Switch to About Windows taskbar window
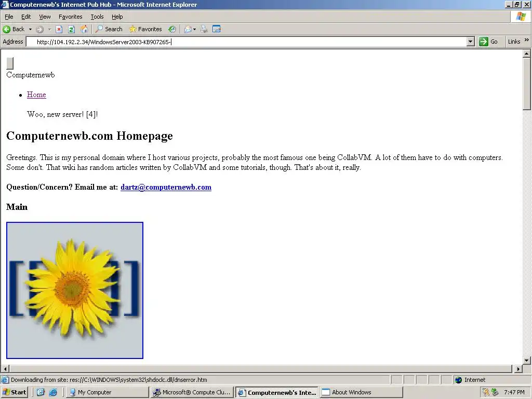 tap(362, 392)
